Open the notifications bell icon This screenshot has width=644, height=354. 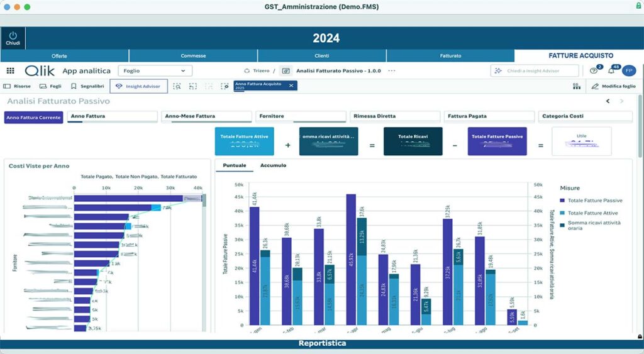pyautogui.click(x=611, y=70)
